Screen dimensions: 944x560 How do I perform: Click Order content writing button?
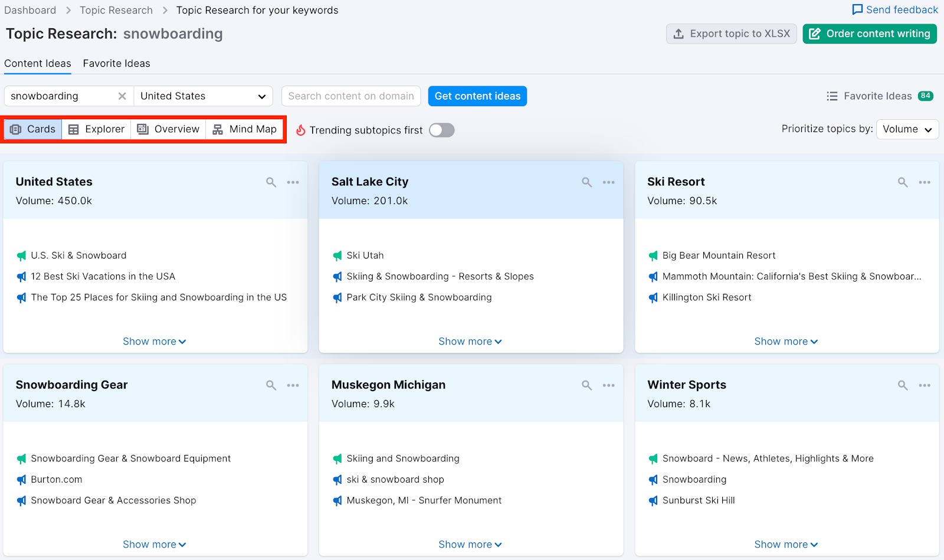pos(870,34)
